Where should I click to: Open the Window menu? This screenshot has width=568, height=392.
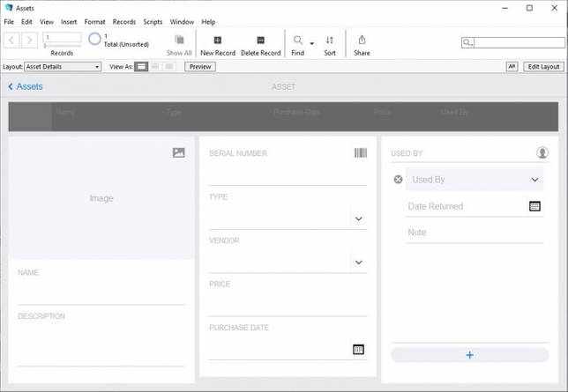coord(183,22)
